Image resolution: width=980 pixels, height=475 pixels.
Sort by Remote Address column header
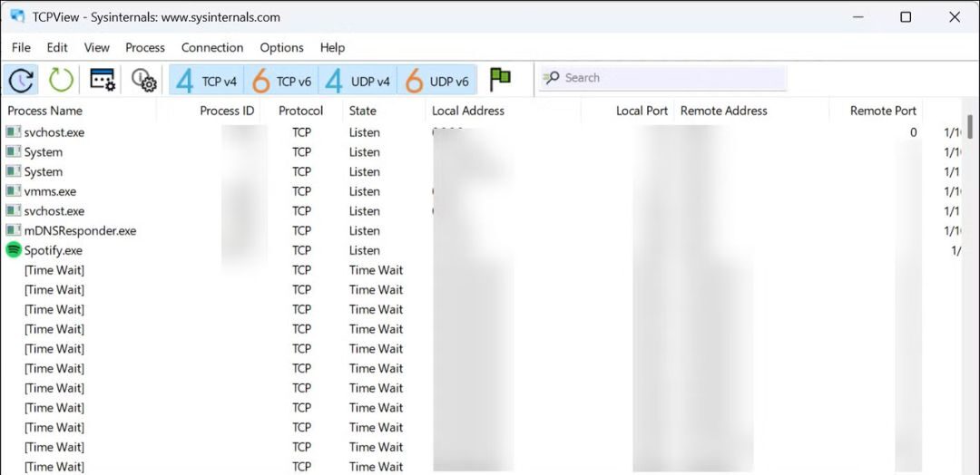724,111
